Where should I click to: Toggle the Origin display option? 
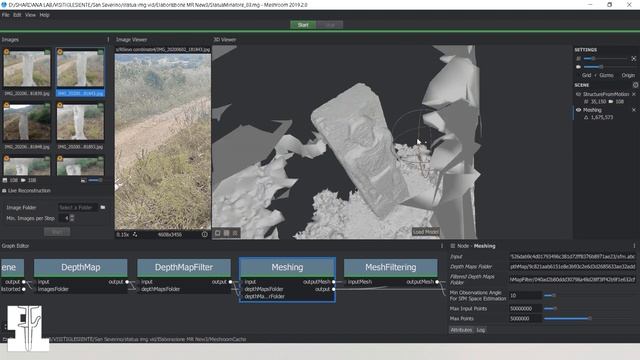pos(628,76)
